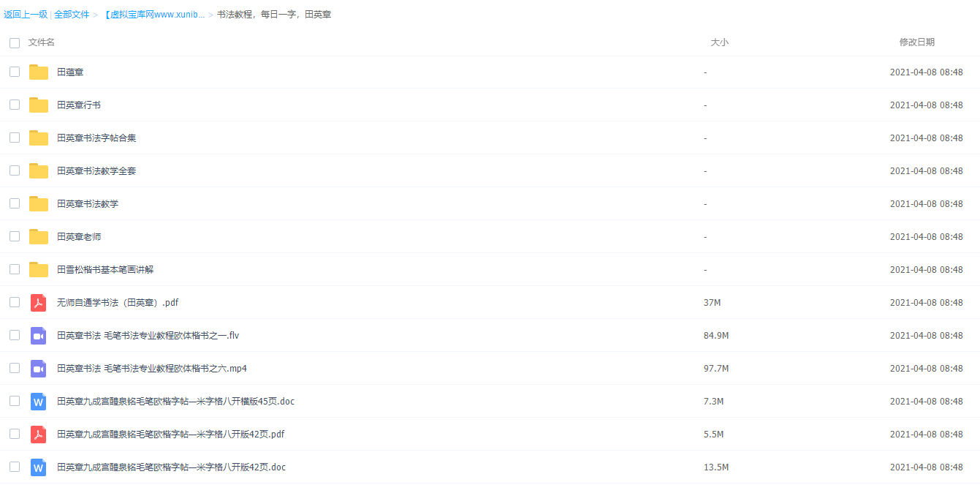This screenshot has width=980, height=485.
Task: Go back via 返回上一级 link
Action: (26, 15)
